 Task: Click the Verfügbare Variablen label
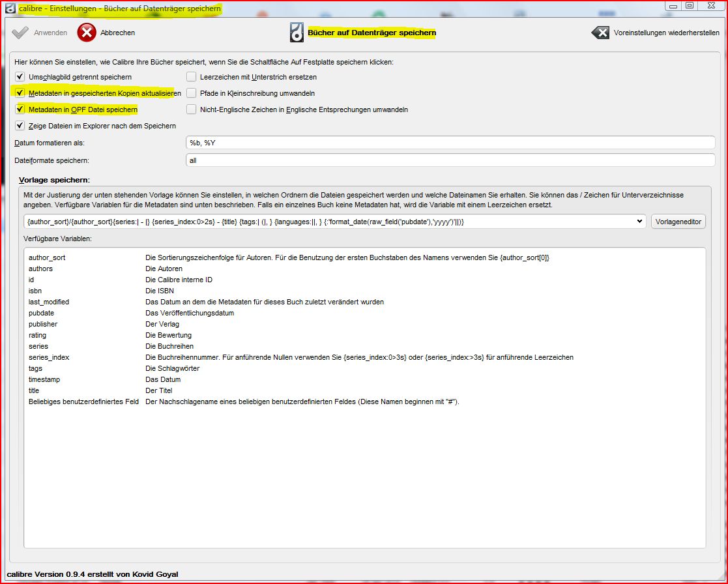pos(57,239)
